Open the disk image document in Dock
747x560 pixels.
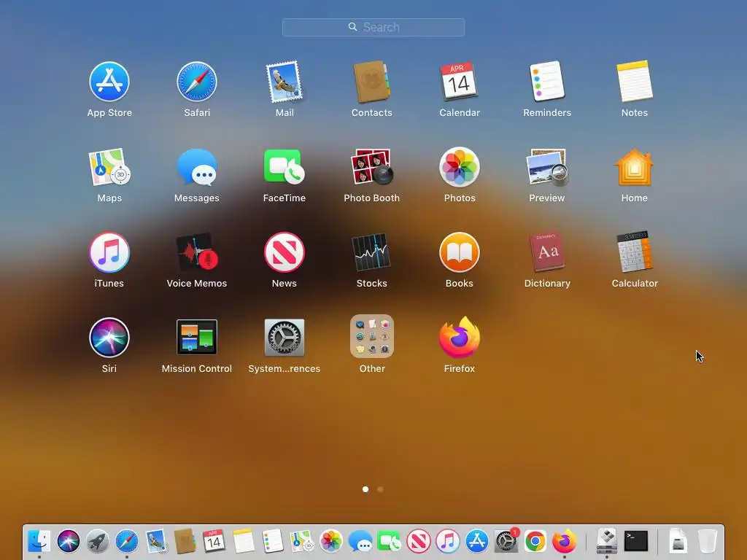click(x=678, y=542)
